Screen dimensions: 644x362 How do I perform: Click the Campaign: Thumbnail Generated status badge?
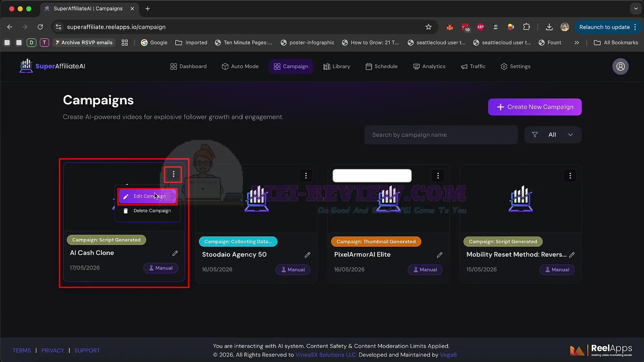click(376, 242)
